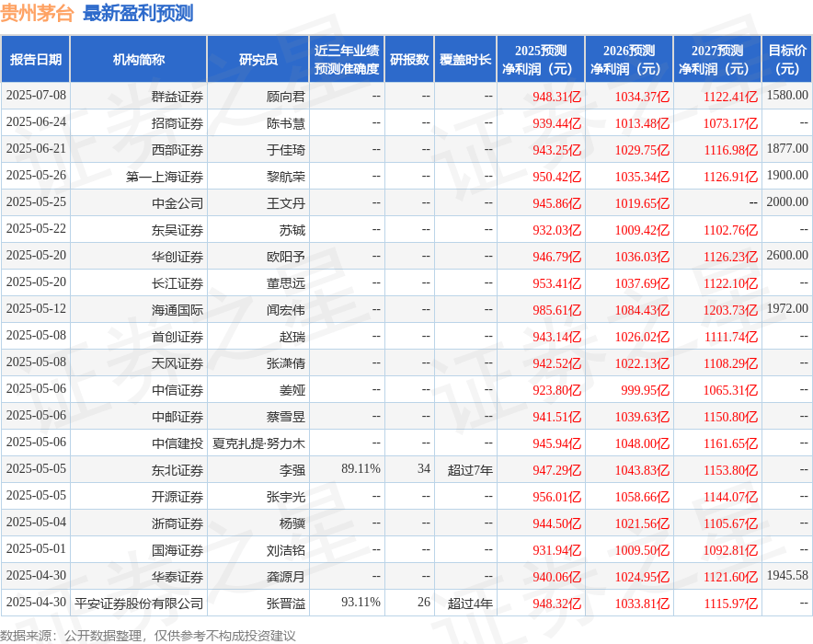Click the 贵州茅台 stock title
The height and width of the screenshot is (644, 813).
click(35, 13)
